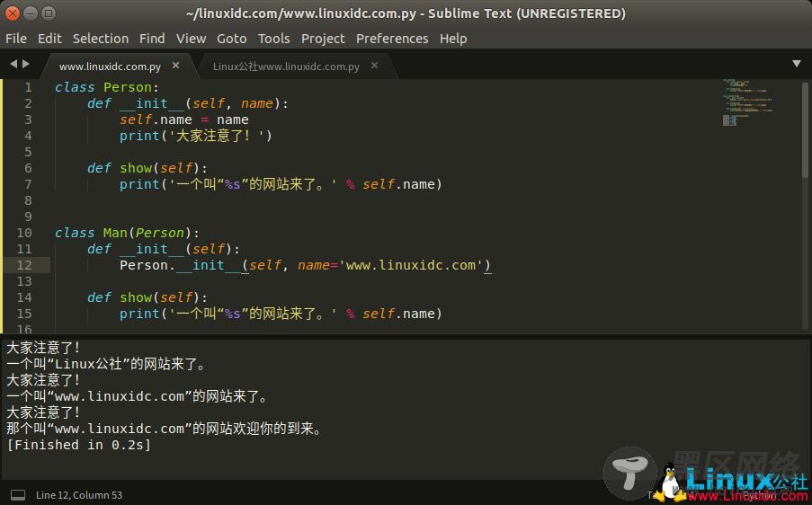Open the Project menu
The width and height of the screenshot is (812, 505).
323,39
